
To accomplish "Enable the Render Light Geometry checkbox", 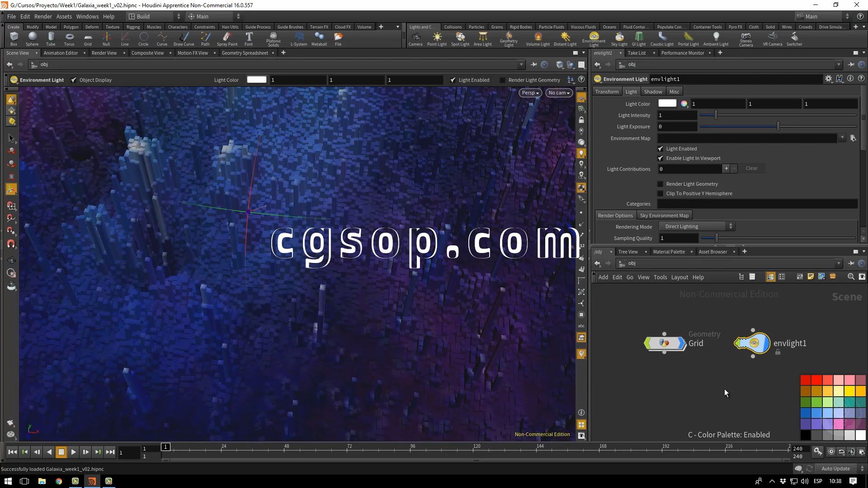I will click(x=660, y=184).
